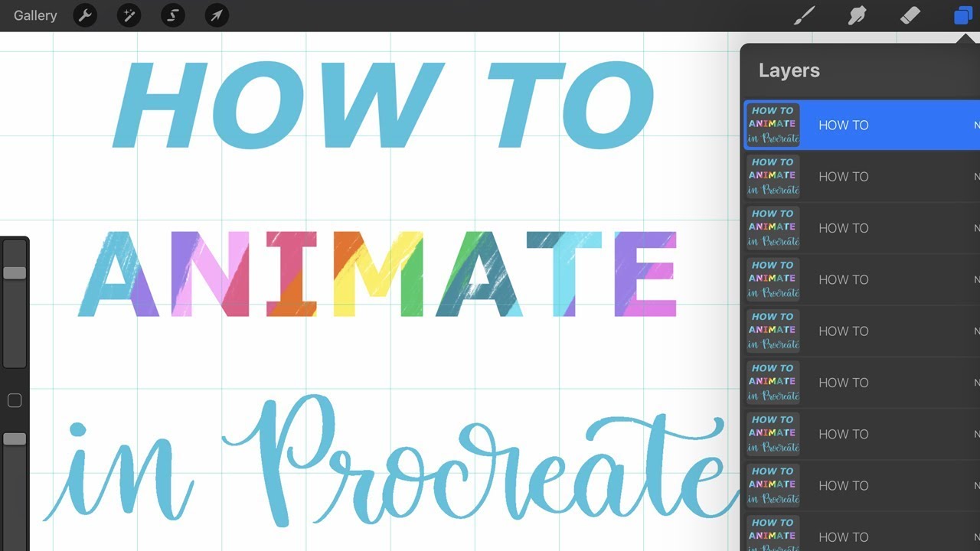
Task: Click the brush opacity slider handle
Action: pyautogui.click(x=15, y=439)
